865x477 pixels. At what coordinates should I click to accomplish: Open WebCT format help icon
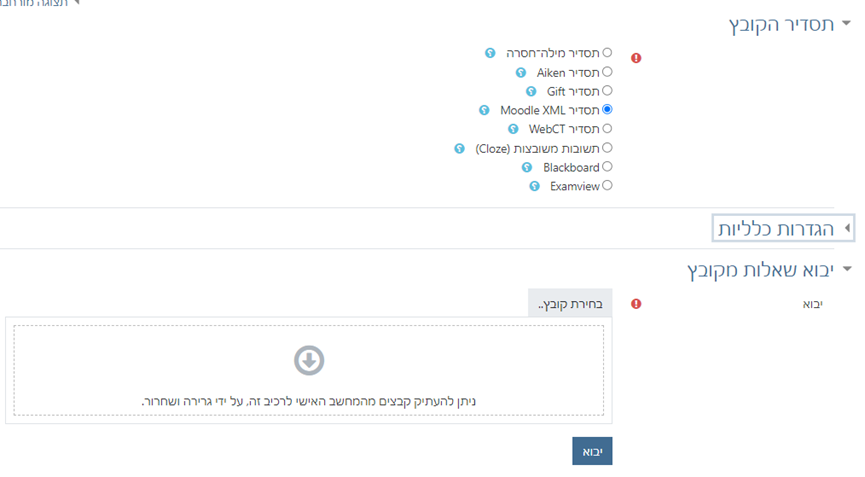click(x=513, y=129)
